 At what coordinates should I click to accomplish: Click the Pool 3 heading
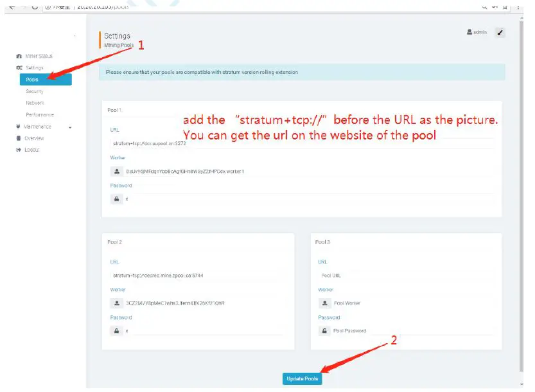tap(322, 242)
